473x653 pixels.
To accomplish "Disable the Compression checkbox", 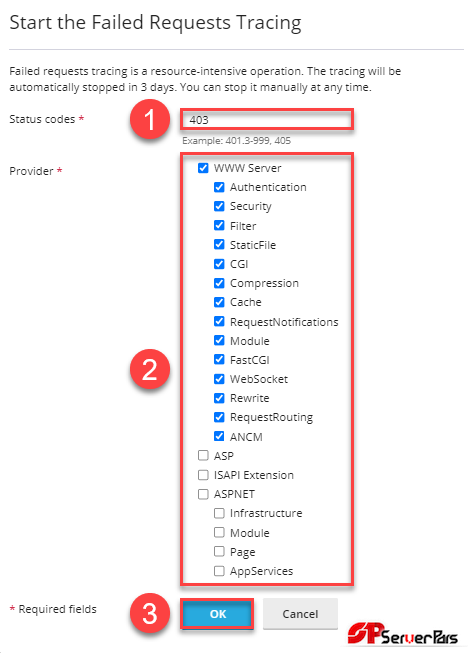I will coord(219,283).
